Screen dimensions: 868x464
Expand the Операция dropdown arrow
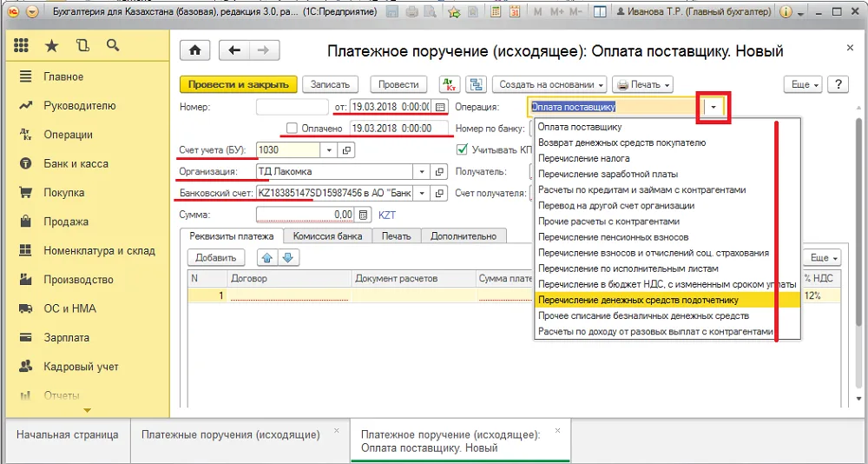[x=714, y=108]
